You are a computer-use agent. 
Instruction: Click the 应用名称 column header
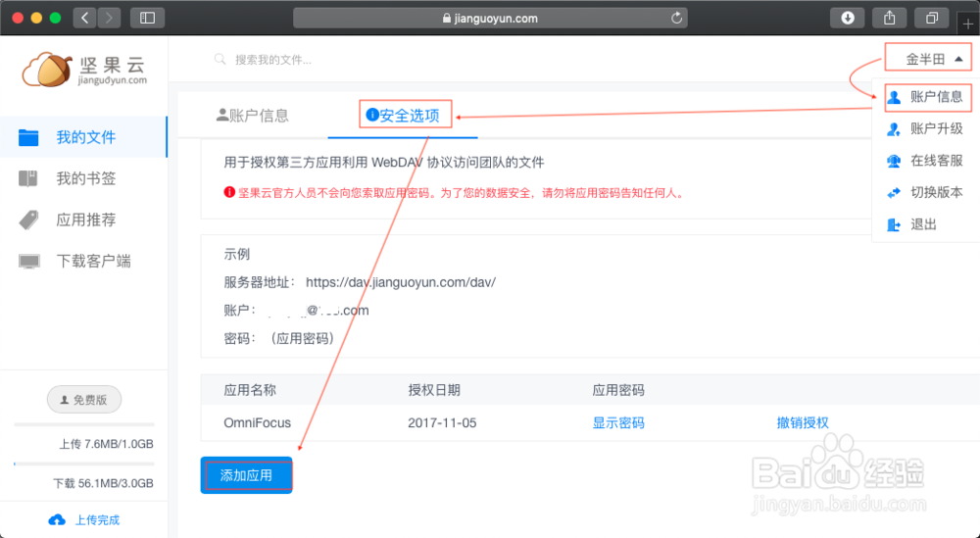click(x=250, y=390)
